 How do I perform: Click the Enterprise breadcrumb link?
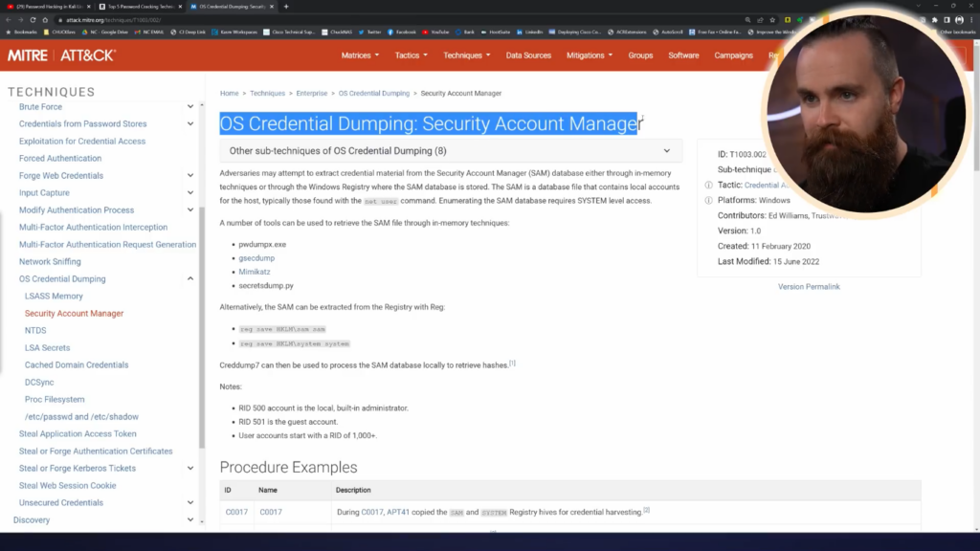[x=312, y=93]
